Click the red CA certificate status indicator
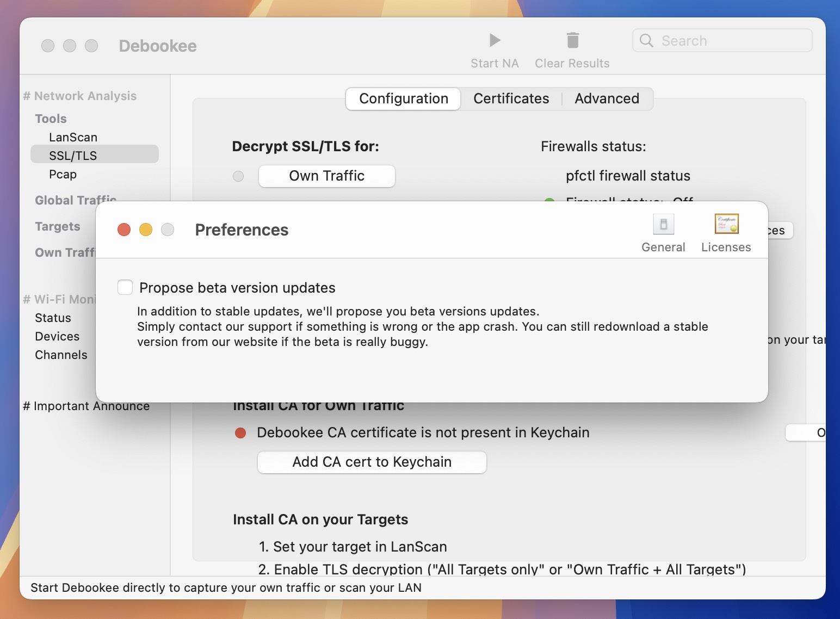 coord(240,433)
